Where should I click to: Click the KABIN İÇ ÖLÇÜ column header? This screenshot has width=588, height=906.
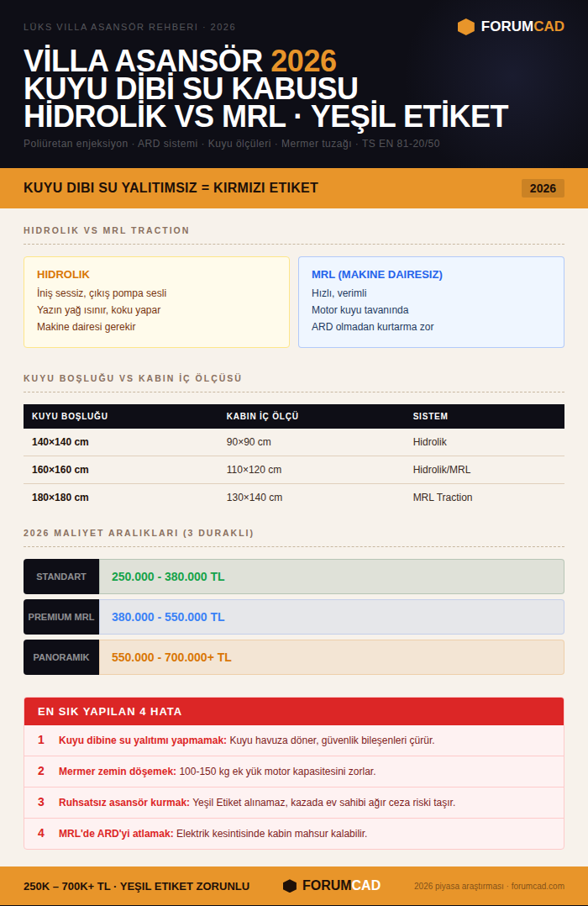point(262,416)
